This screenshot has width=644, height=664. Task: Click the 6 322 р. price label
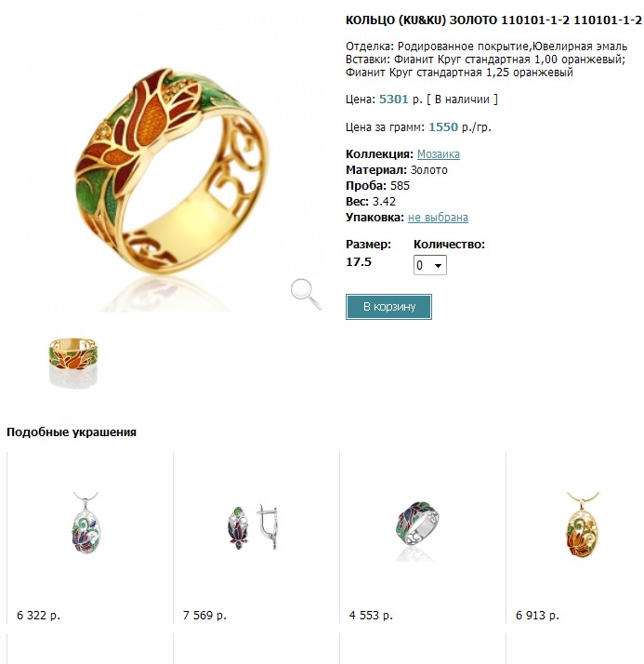coord(38,616)
